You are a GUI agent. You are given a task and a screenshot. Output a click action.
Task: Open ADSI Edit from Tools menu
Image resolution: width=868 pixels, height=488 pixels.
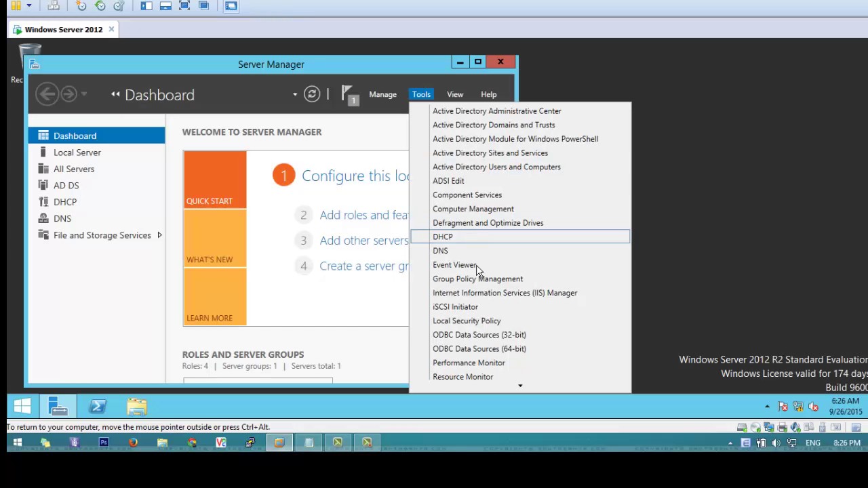point(520,181)
